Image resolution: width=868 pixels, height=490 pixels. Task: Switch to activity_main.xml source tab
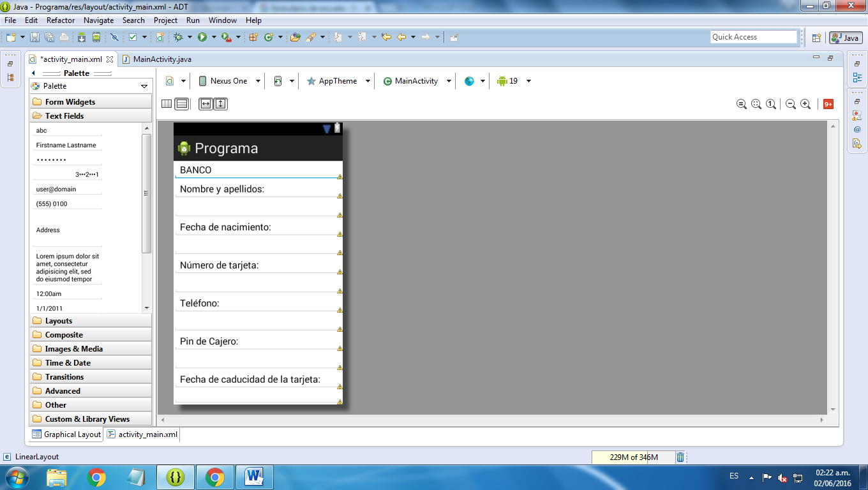click(142, 434)
